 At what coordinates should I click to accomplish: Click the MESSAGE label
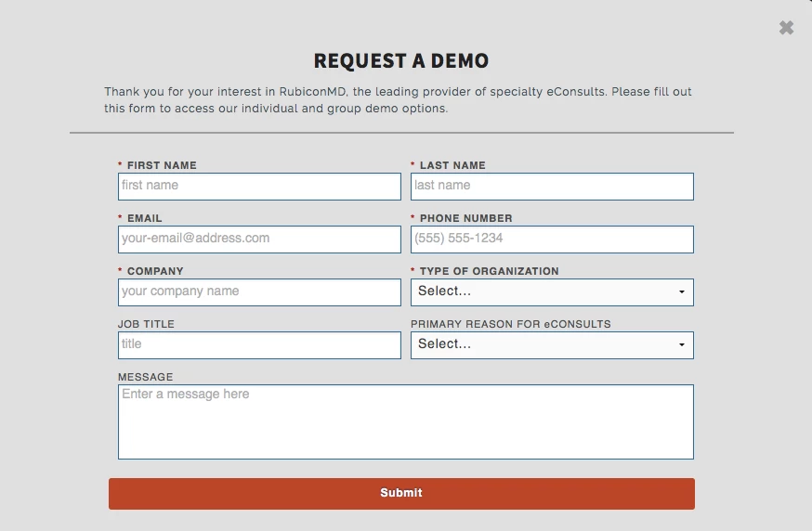146,377
